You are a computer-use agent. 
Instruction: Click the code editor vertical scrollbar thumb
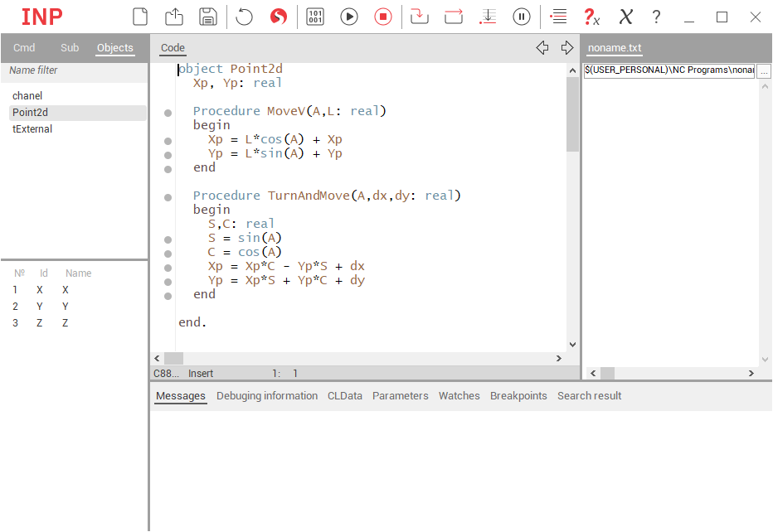(572, 114)
